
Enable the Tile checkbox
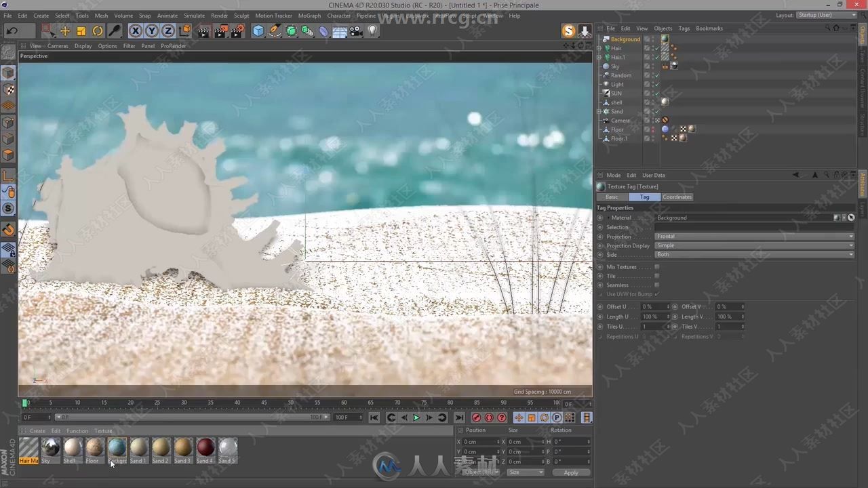[x=656, y=276]
